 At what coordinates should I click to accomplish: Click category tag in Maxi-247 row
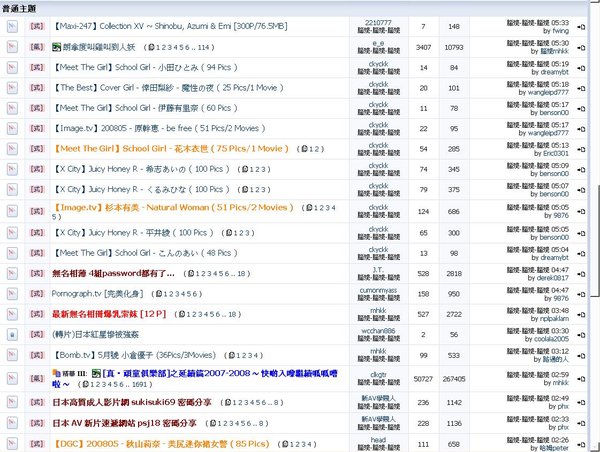tap(37, 26)
